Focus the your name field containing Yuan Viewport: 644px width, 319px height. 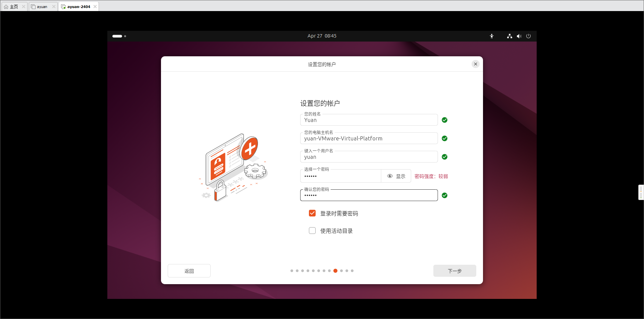coord(369,120)
